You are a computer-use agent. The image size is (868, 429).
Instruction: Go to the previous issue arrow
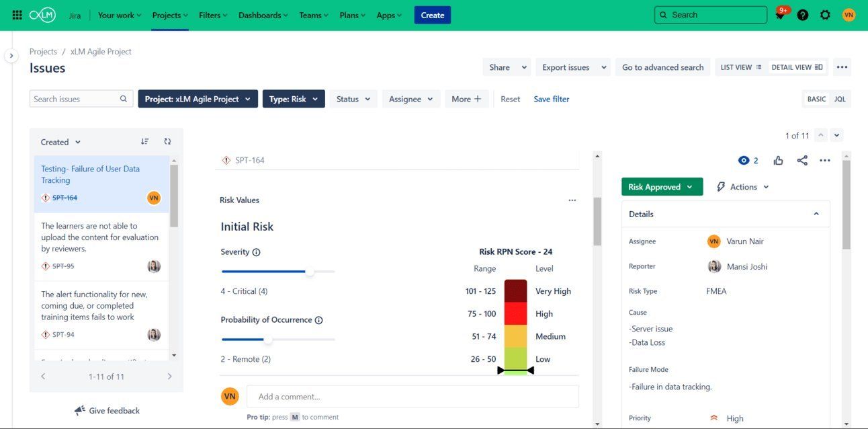(x=820, y=135)
